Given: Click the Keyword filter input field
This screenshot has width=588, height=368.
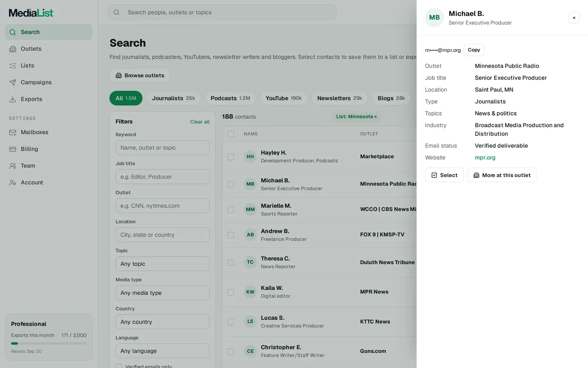Looking at the screenshot, I should click(163, 148).
